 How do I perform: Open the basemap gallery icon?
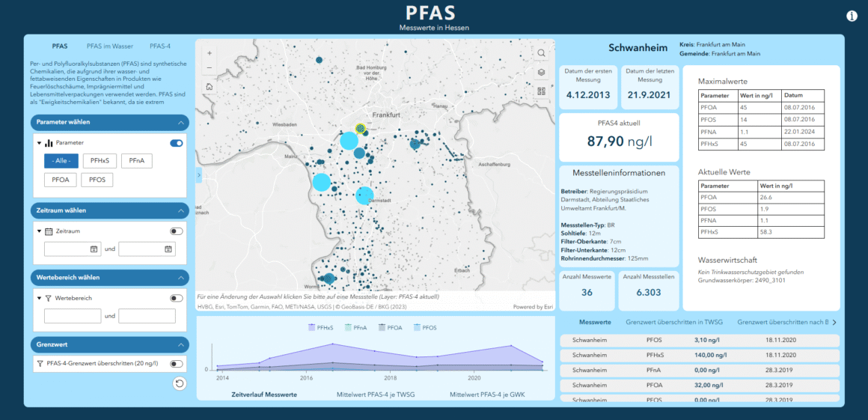542,91
